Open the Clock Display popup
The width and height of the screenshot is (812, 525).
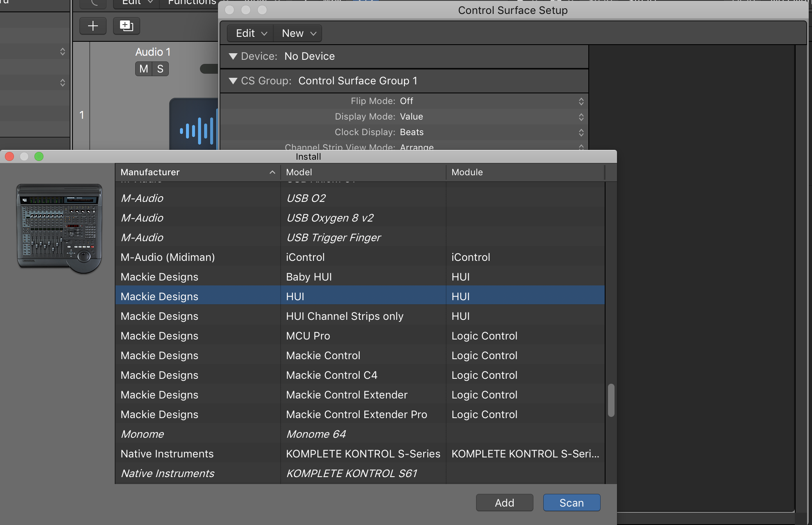pos(581,132)
